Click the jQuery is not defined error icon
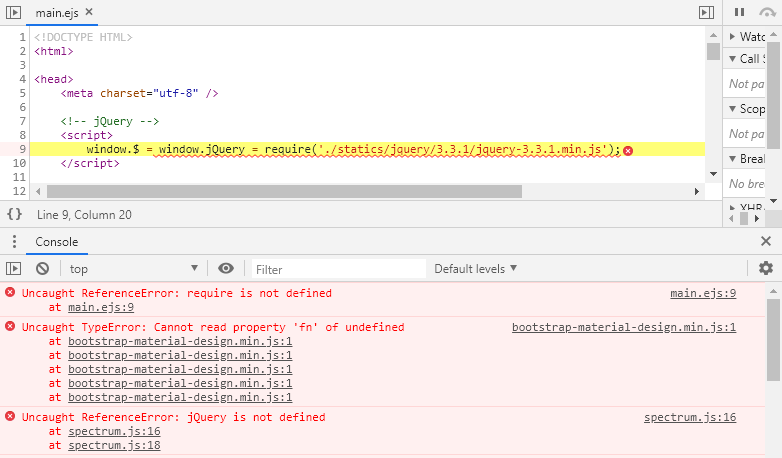Screen dimensions: 782x458 10,416
